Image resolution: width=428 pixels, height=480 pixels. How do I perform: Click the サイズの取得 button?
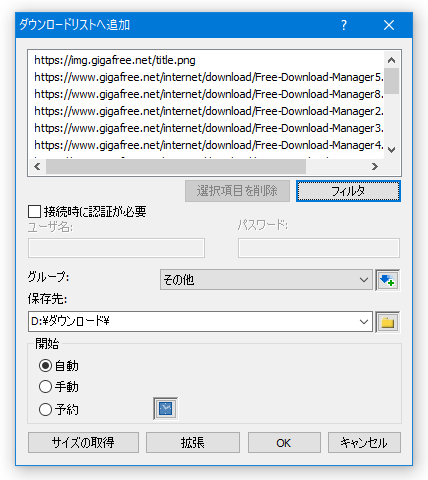pyautogui.click(x=83, y=443)
